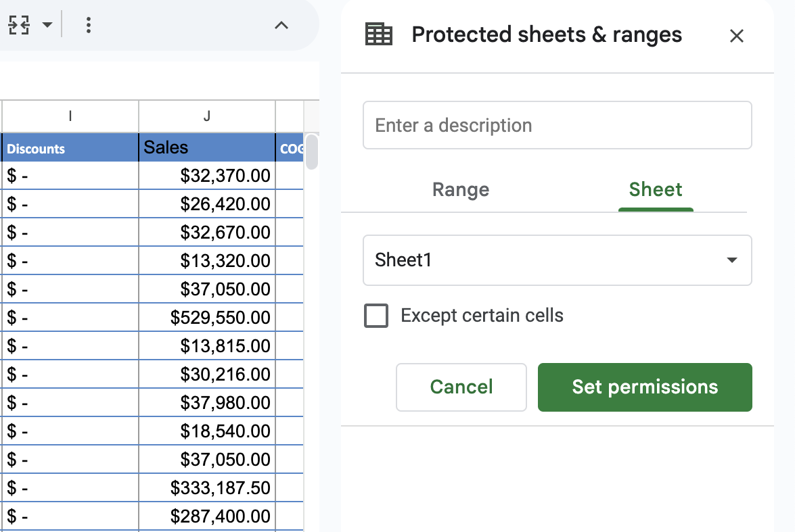Click the vertical scrollbar thumb of the spreadsheet

(x=313, y=151)
